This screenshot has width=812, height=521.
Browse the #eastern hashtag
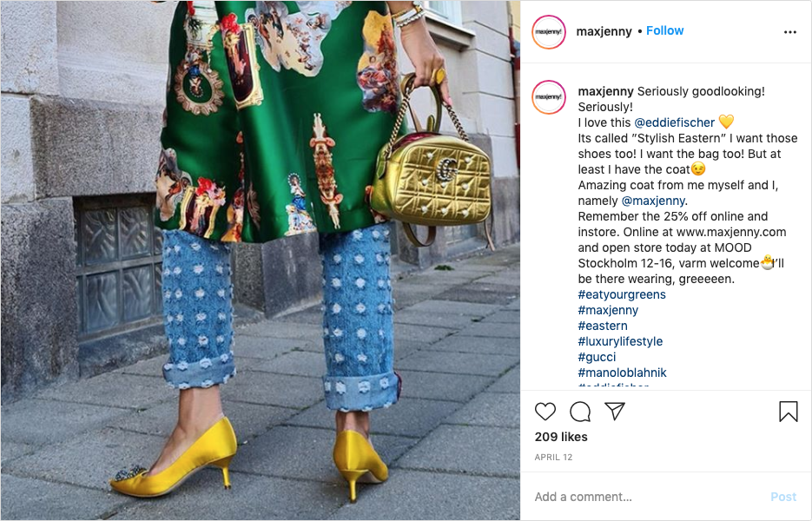[603, 326]
